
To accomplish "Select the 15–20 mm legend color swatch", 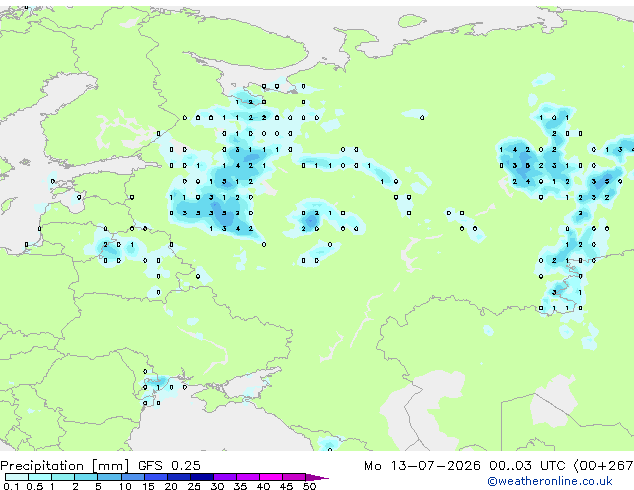I will [x=156, y=477].
